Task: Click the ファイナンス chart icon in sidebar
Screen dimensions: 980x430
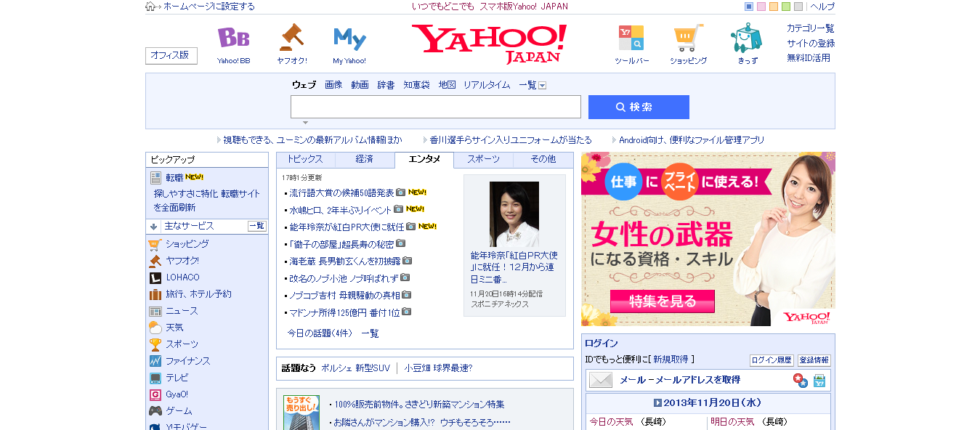Action: (155, 361)
